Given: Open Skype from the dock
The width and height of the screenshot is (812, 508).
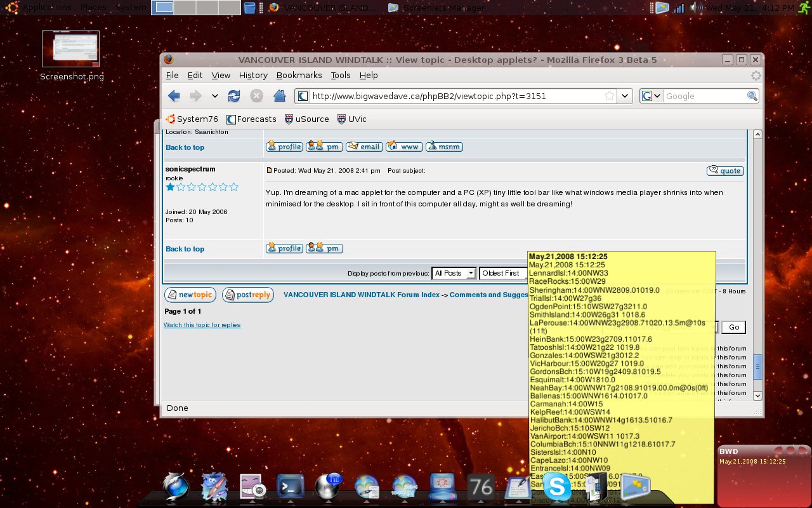Looking at the screenshot, I should click(558, 488).
